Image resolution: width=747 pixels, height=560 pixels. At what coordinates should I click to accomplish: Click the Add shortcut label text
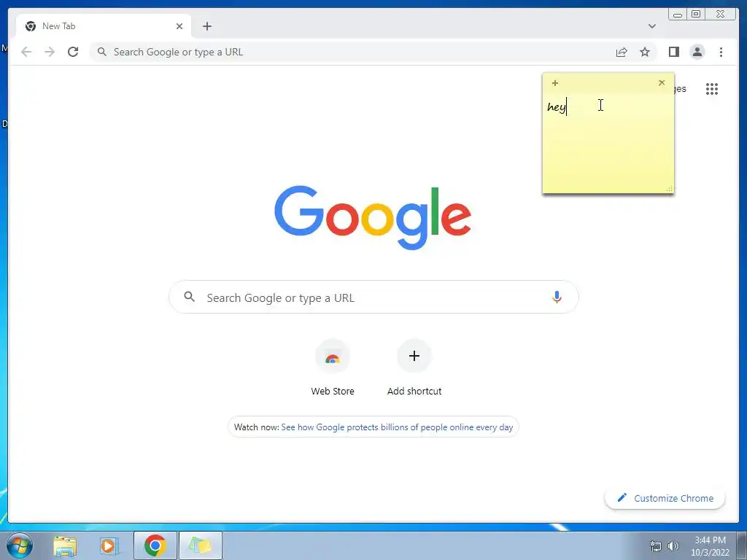click(414, 391)
